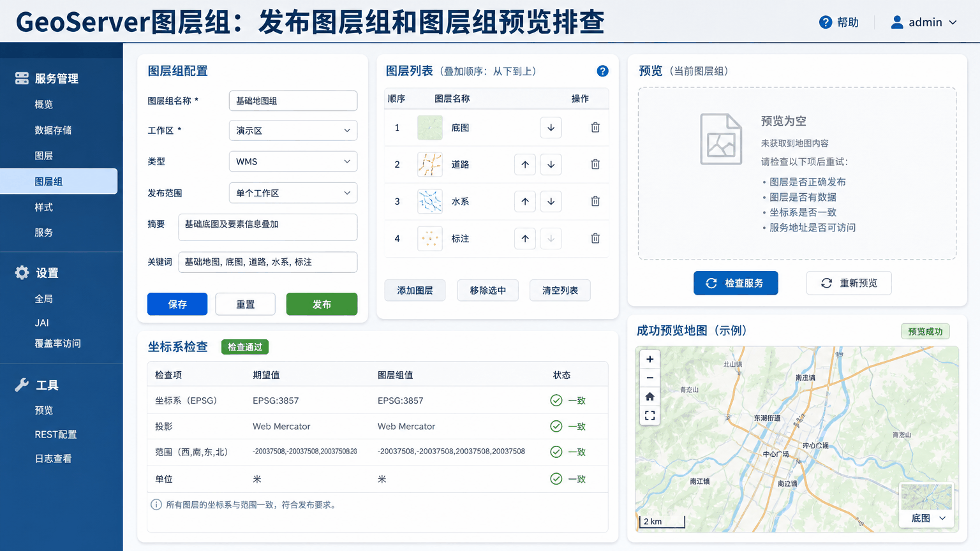The height and width of the screenshot is (551, 980).
Task: Open 数据存储 in the sidebar
Action: (x=53, y=130)
